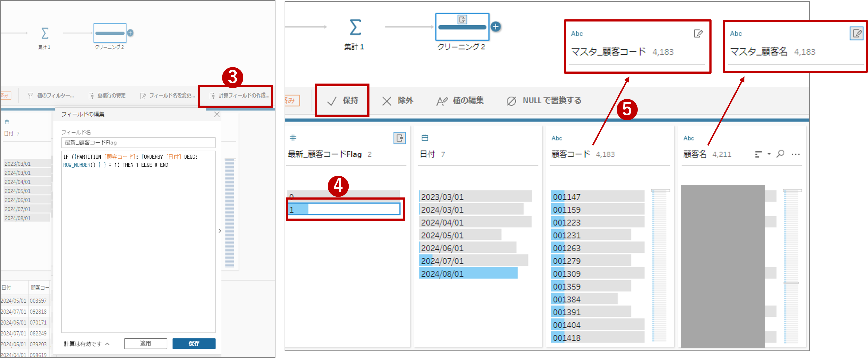Image resolution: width=868 pixels, height=358 pixels.
Task: Select 2024/03/01 in right 日付 card
Action: tap(471, 209)
